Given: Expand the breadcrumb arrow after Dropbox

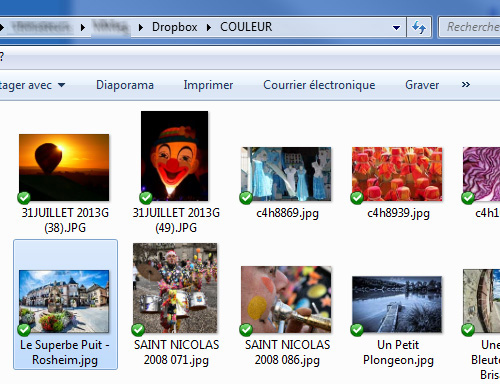Looking at the screenshot, I should tap(209, 27).
